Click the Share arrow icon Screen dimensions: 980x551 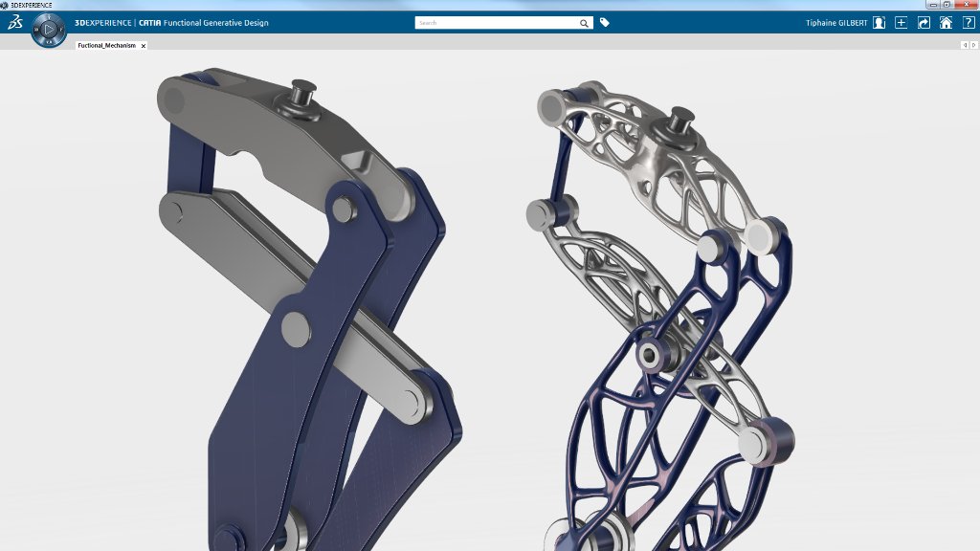[x=924, y=23]
